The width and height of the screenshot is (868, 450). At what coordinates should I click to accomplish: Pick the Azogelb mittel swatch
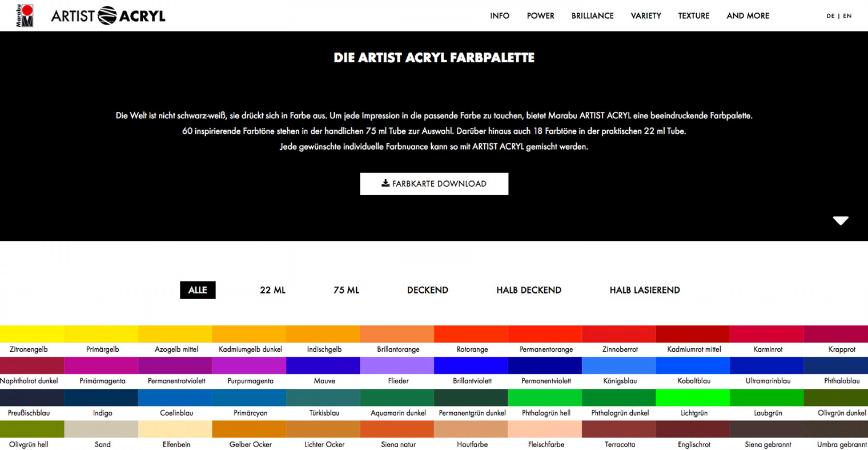[x=175, y=334]
